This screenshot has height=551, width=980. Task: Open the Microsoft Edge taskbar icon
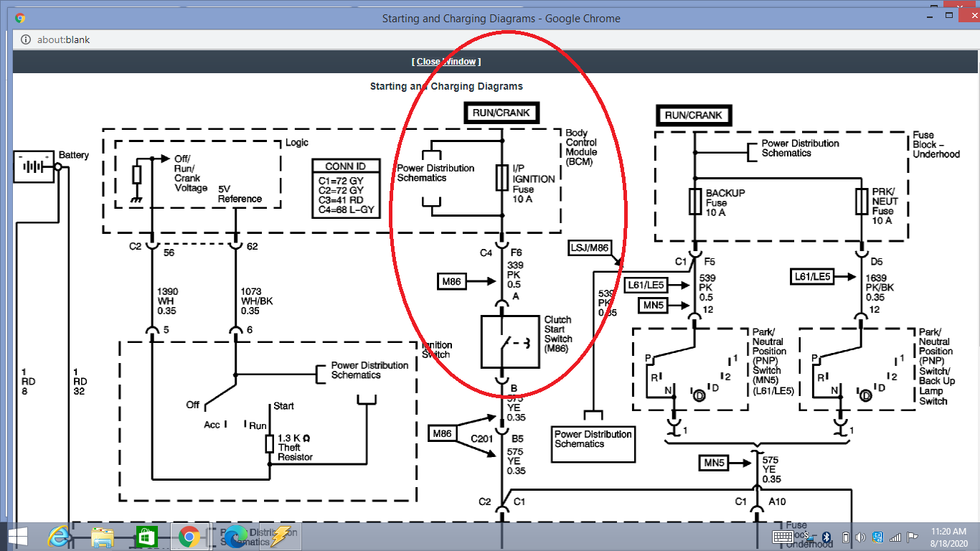click(x=236, y=536)
